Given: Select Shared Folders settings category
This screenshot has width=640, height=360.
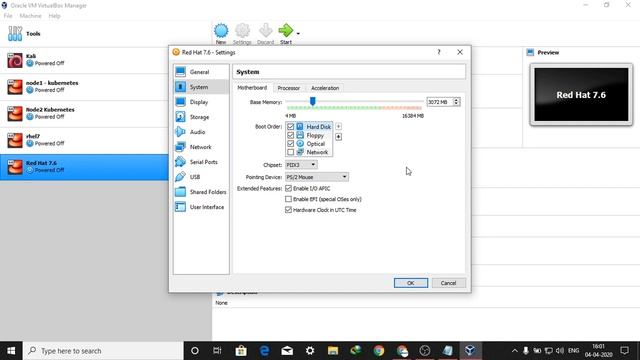Looking at the screenshot, I should click(201, 192).
